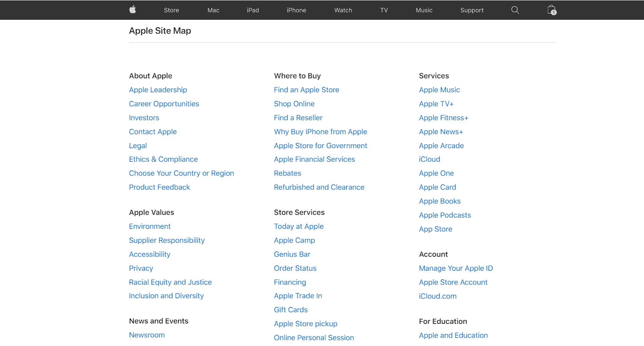
Task: Visit the Apple Card page
Action: pyautogui.click(x=437, y=187)
